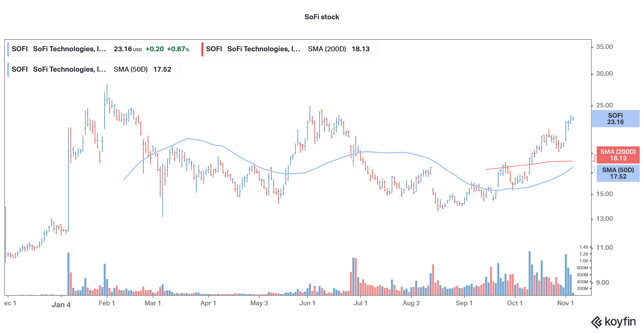
Task: Click the Jun 1 date label
Action: click(307, 303)
